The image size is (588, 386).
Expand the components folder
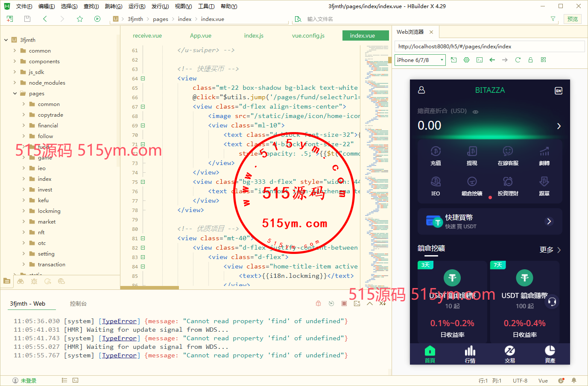click(15, 62)
